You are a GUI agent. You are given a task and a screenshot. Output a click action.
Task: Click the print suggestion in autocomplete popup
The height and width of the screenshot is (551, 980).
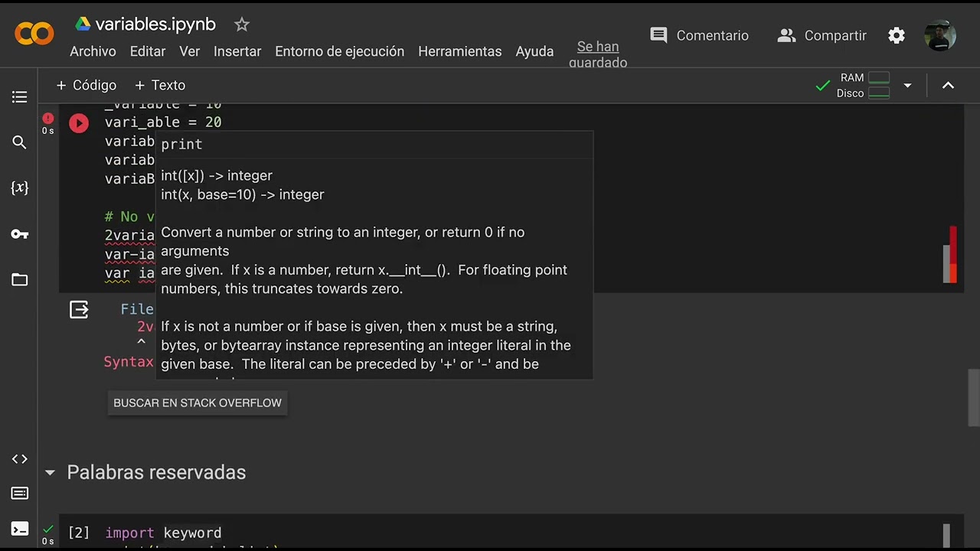pos(181,144)
